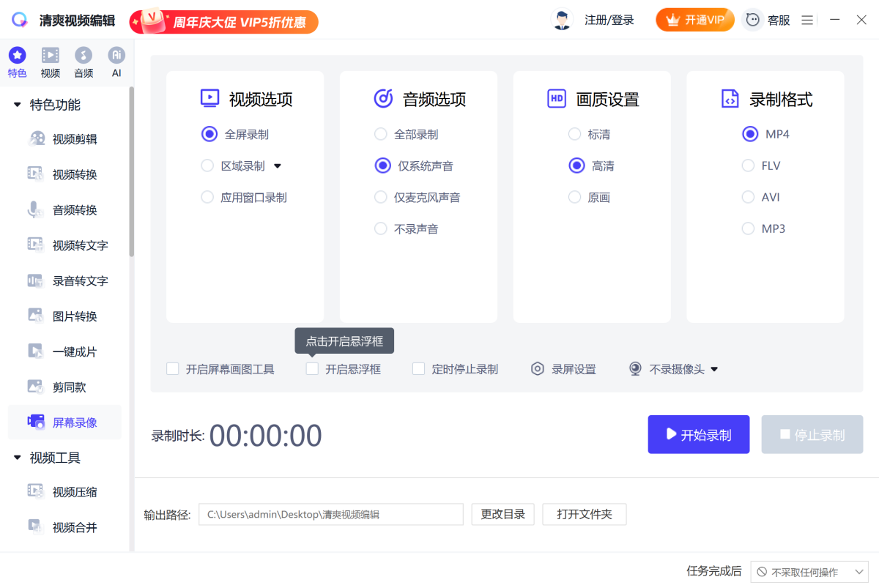Open 一键成片 tool icon
This screenshot has width=879, height=588.
pyautogui.click(x=35, y=351)
